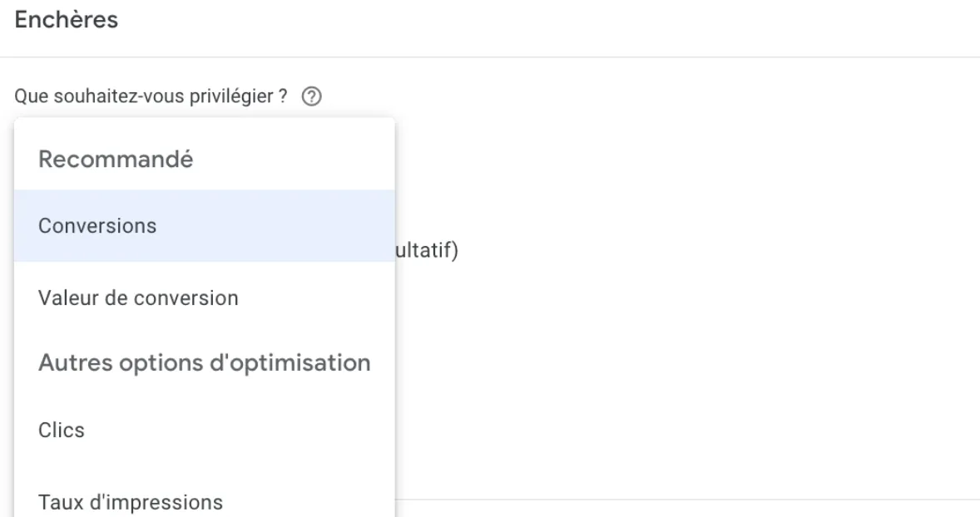Viewport: 980px width, 517px height.
Task: Click the circled question mark help button
Action: pos(311,96)
